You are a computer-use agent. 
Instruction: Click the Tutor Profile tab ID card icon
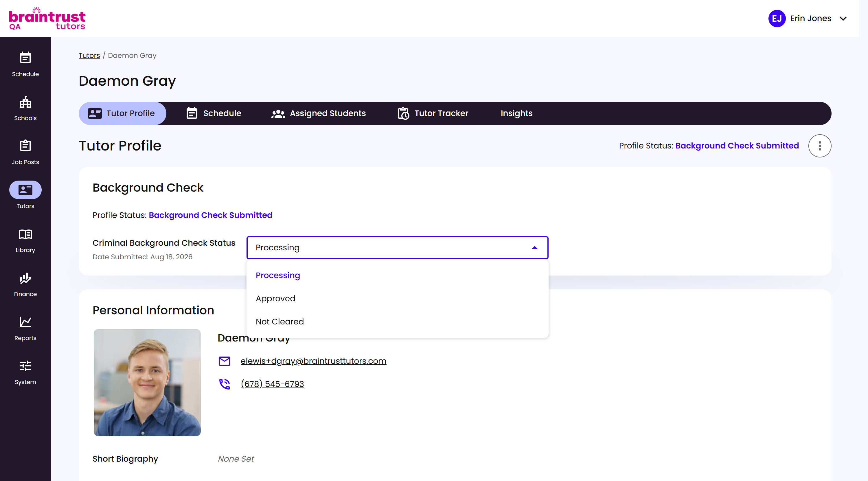coord(95,113)
